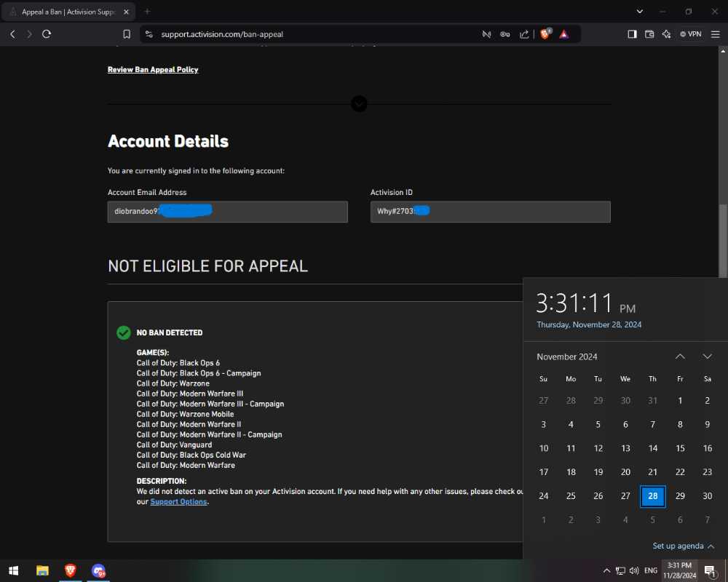Screen dimensions: 728x582
Task: Select November 28 in calendar
Action: click(x=652, y=496)
